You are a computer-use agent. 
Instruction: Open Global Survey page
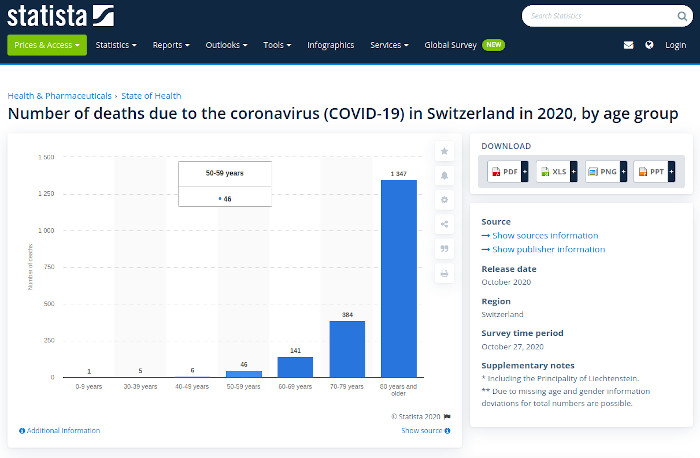(450, 45)
